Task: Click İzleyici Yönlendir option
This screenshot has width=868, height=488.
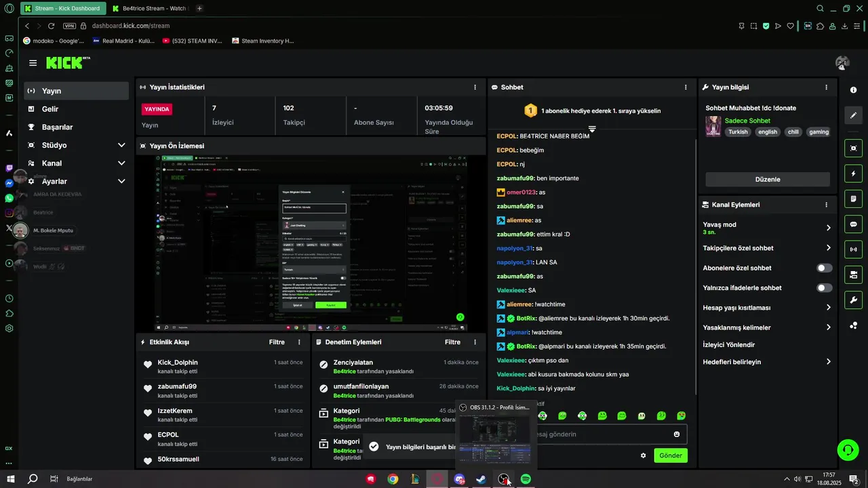Action: click(729, 344)
